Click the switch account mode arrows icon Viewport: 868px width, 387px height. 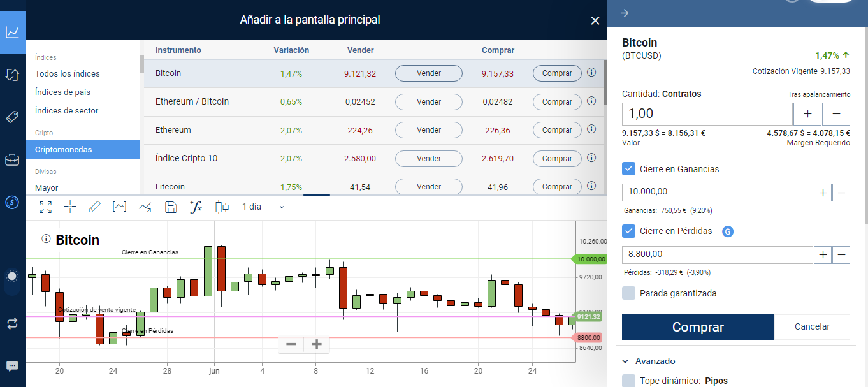point(12,323)
